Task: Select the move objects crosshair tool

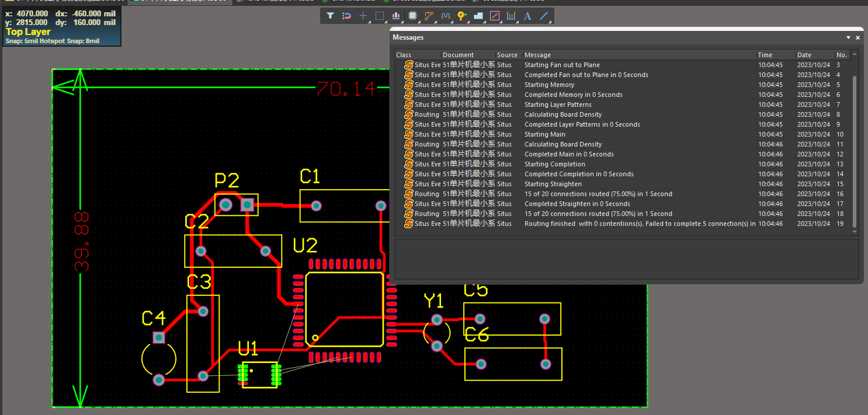Action: [363, 16]
